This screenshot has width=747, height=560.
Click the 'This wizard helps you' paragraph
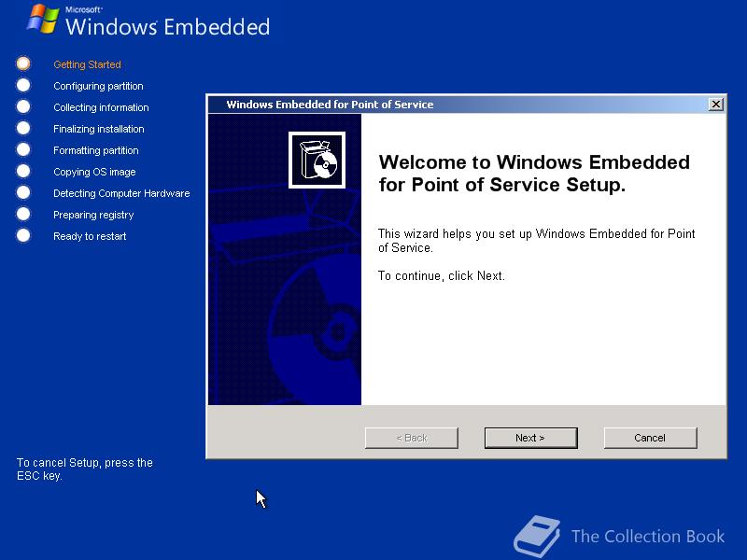(x=536, y=241)
